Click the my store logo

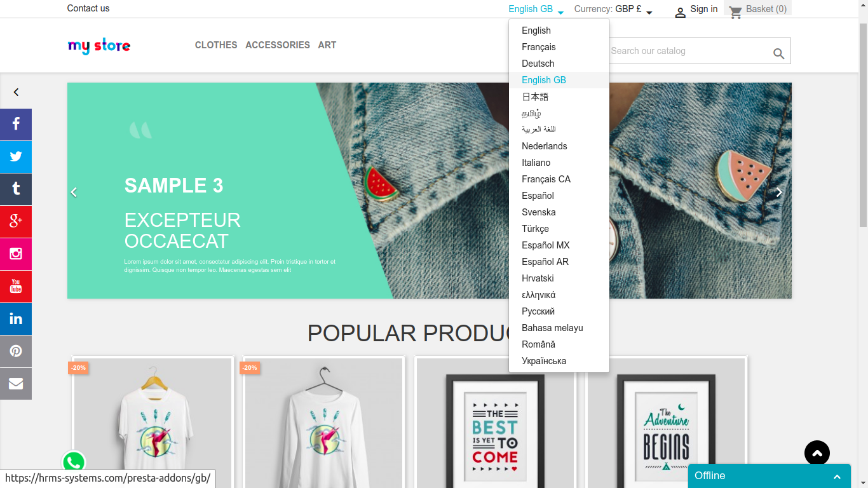coord(99,46)
